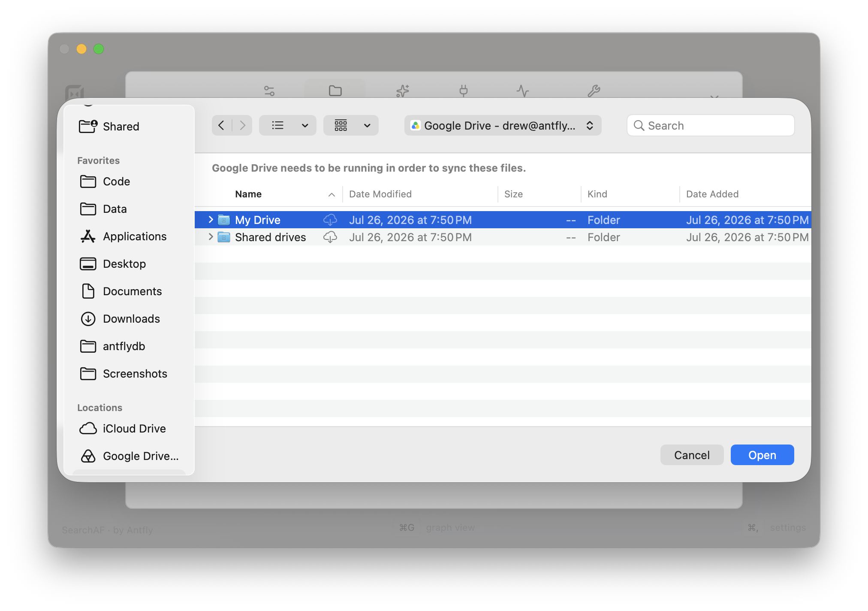
Task: Click Shared drives cloud download icon
Action: (330, 237)
